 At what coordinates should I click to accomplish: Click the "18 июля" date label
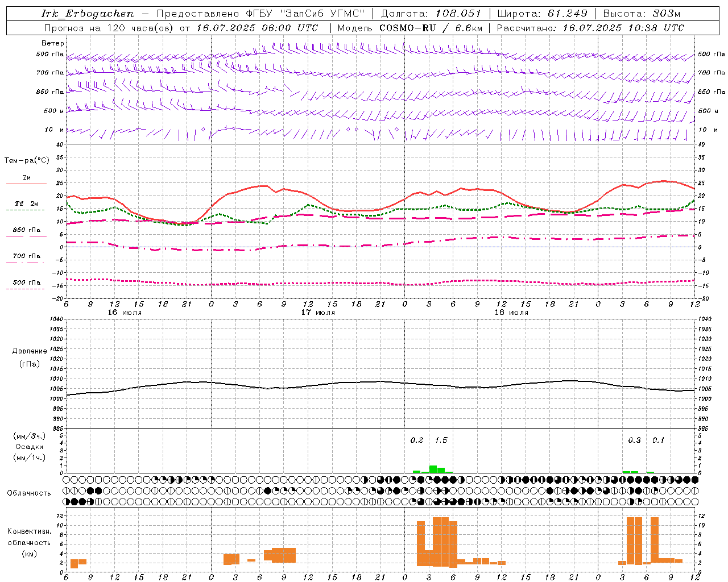(x=511, y=313)
